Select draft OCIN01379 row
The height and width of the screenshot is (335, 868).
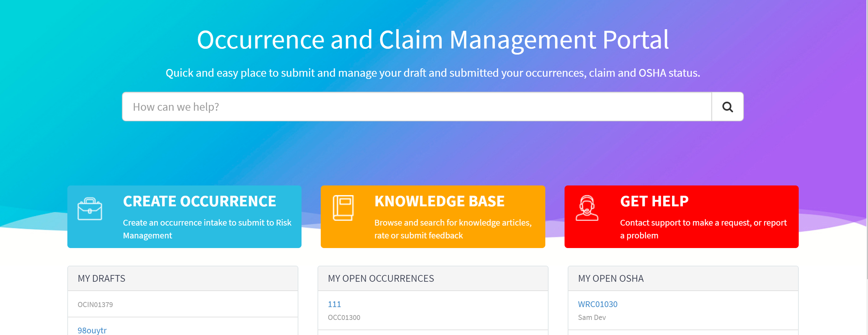point(183,304)
